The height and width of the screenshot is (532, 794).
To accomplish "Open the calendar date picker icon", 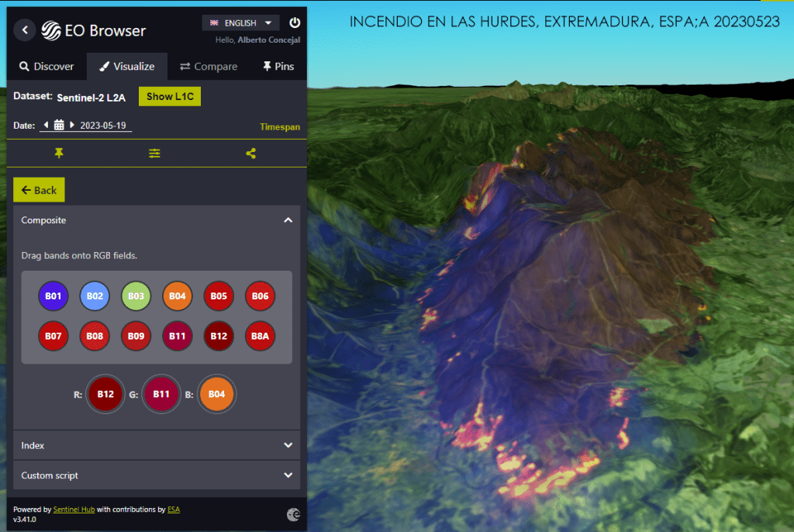I will (x=59, y=125).
